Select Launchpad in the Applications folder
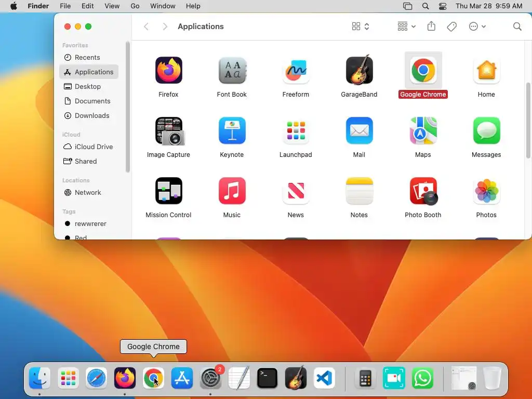Viewport: 532px width, 399px height. tap(296, 131)
